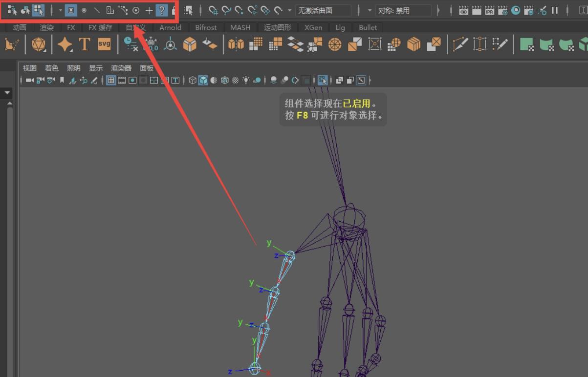Open the symmetry 对称: 禁用 dropdown

pos(404,10)
